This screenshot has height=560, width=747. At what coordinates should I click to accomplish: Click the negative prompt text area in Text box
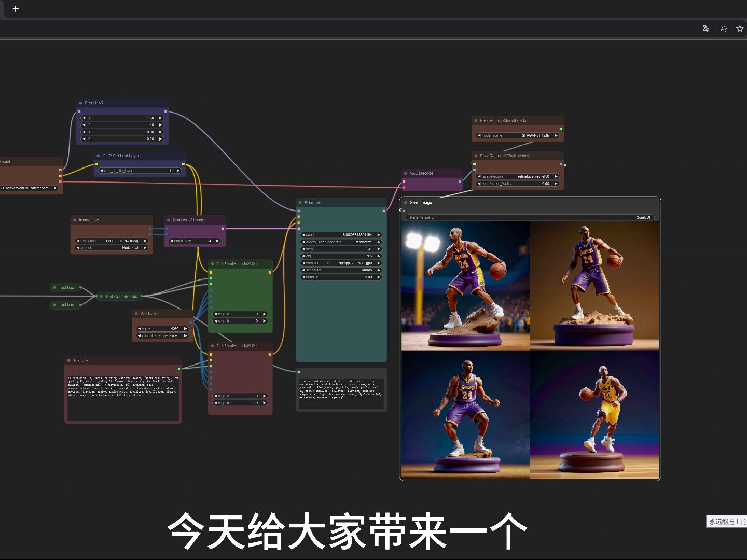pos(123,398)
